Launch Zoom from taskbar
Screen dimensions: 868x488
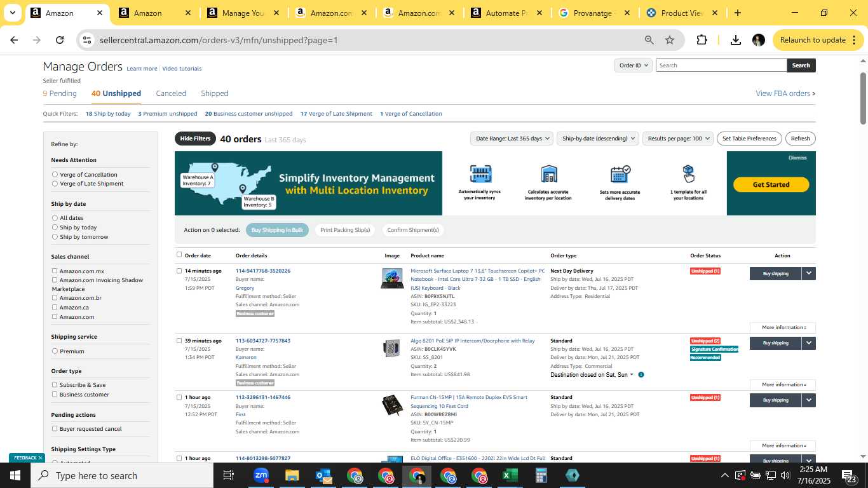[x=261, y=475]
